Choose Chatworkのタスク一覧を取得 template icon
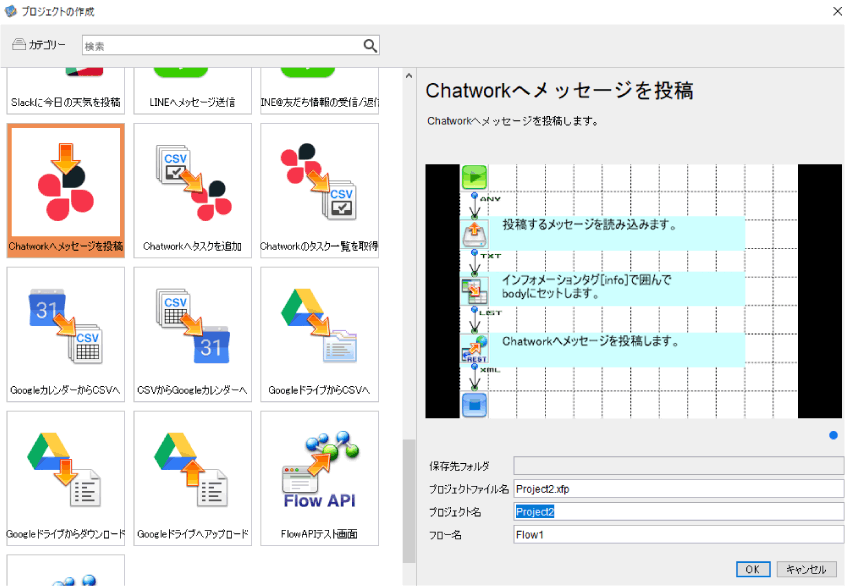This screenshot has height=588, width=850. point(319,190)
